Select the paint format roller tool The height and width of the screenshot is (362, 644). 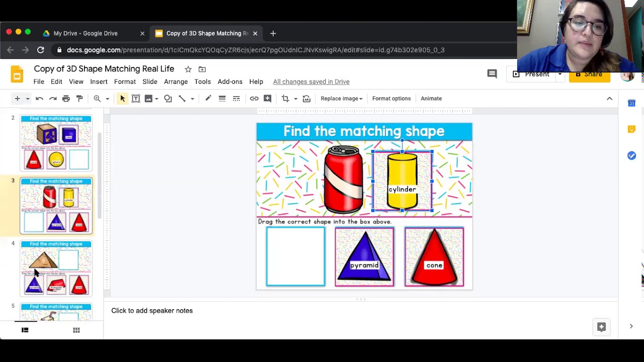79,99
